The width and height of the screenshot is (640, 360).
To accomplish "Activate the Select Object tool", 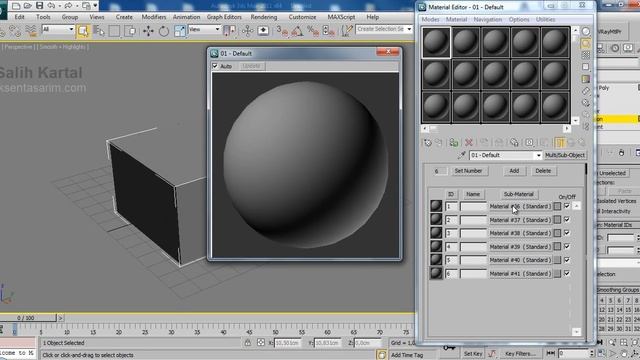I will (83, 31).
